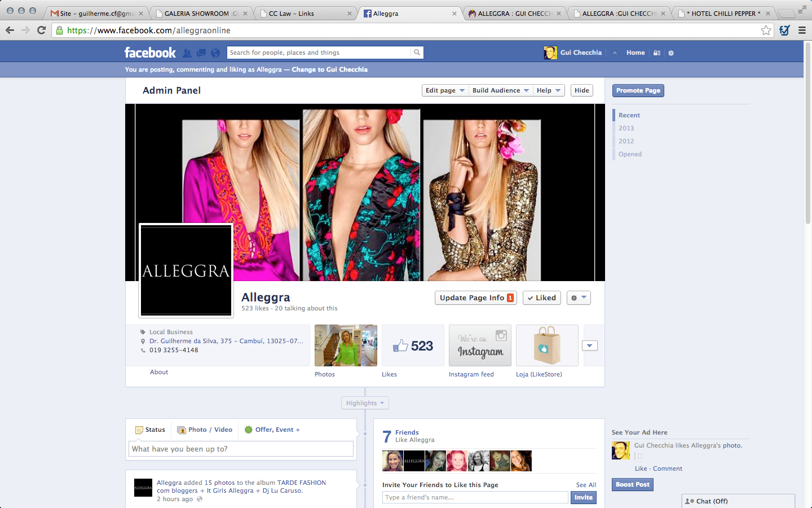
Task: Click browser back arrow
Action: (10, 30)
